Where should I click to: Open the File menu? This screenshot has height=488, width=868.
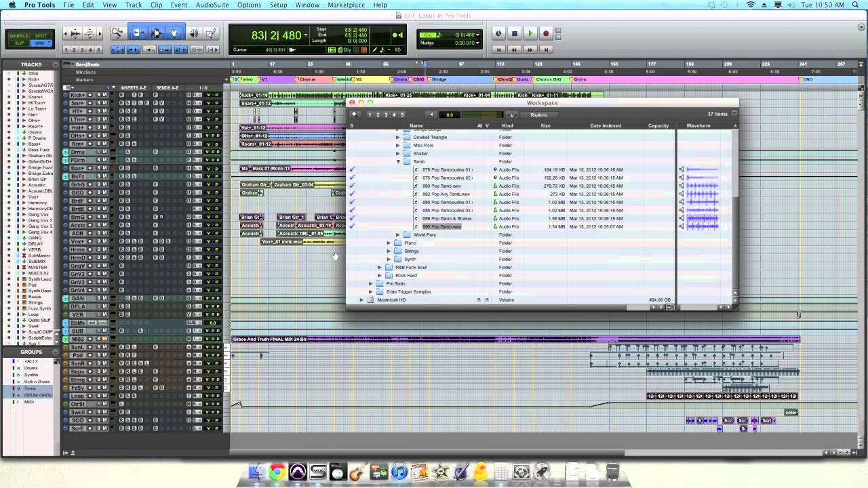(x=69, y=5)
